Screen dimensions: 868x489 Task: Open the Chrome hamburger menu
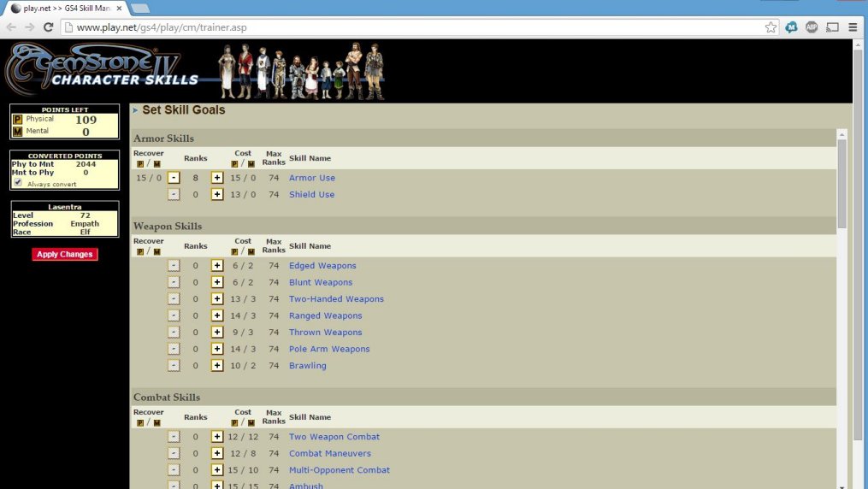[853, 27]
